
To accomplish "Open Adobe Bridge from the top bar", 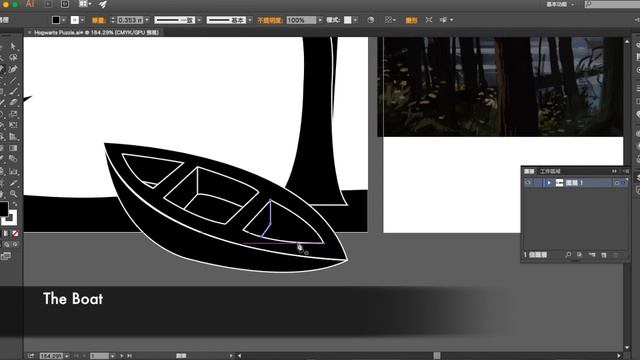I will 48,4.
